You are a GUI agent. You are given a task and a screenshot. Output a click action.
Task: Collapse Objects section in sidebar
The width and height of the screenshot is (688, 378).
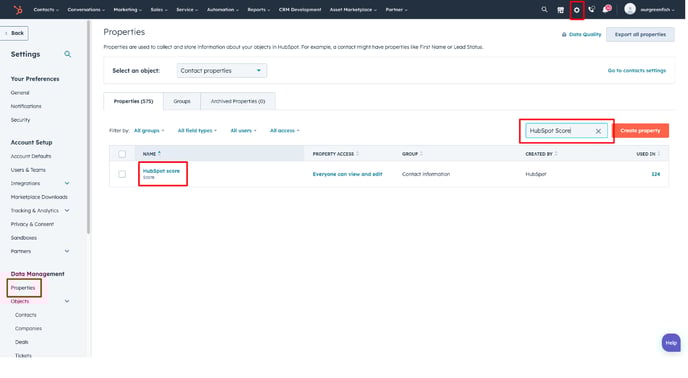[67, 301]
